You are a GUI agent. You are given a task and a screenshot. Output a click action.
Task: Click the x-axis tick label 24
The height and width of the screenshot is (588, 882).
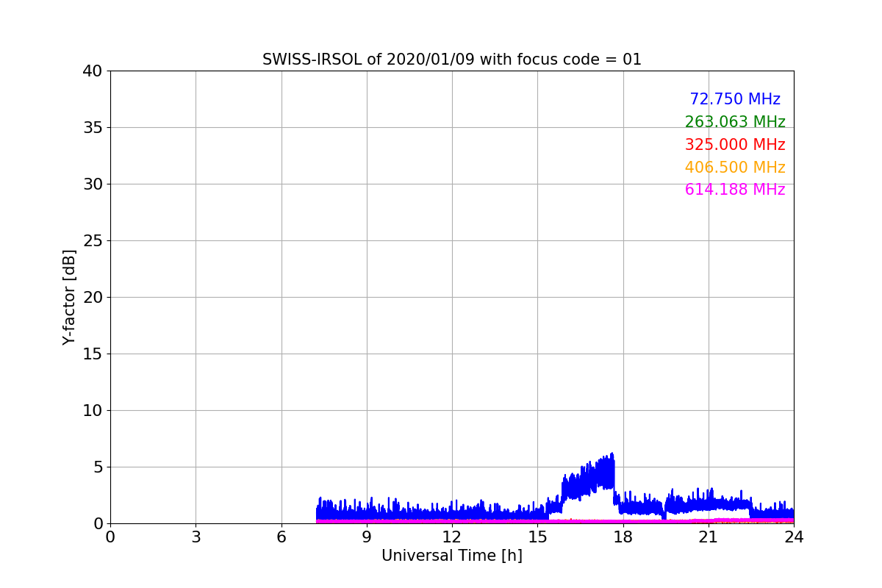pyautogui.click(x=794, y=537)
